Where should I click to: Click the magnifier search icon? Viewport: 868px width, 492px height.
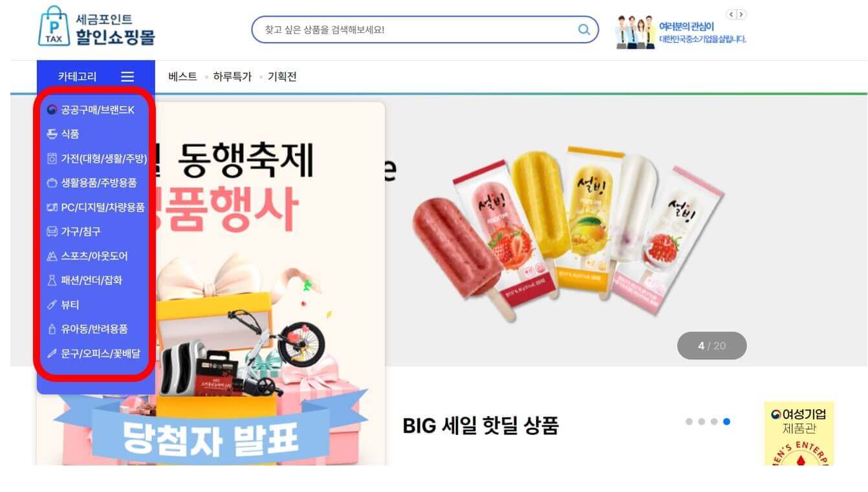pos(583,30)
